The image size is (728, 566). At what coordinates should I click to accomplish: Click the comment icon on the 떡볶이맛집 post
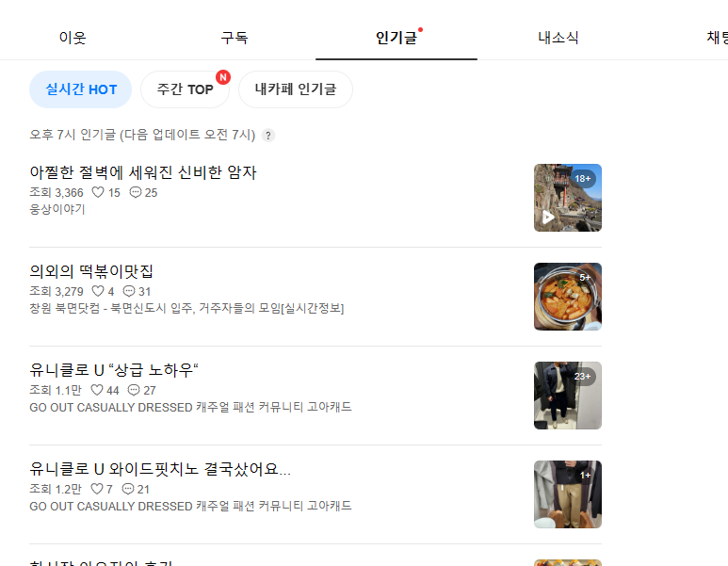[129, 291]
